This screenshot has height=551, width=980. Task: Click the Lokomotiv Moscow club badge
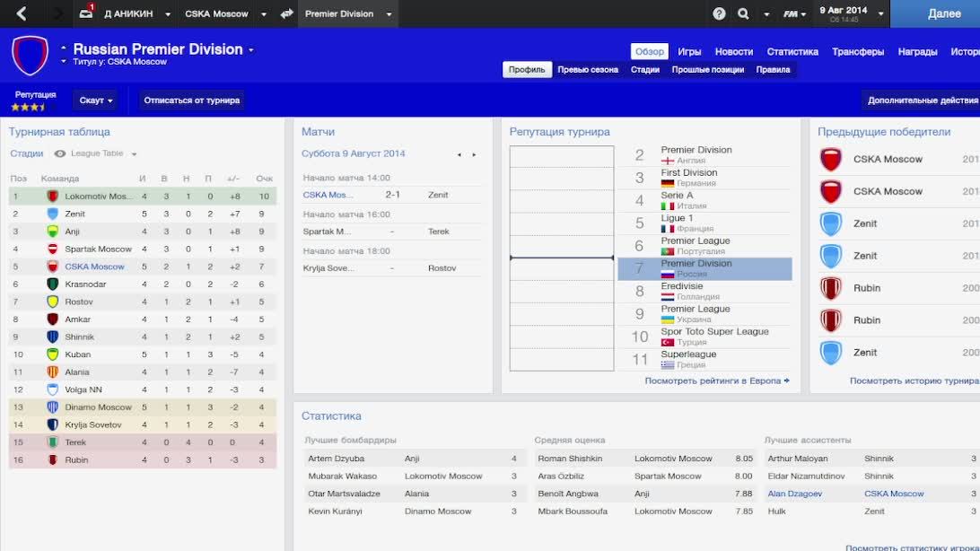click(x=52, y=197)
